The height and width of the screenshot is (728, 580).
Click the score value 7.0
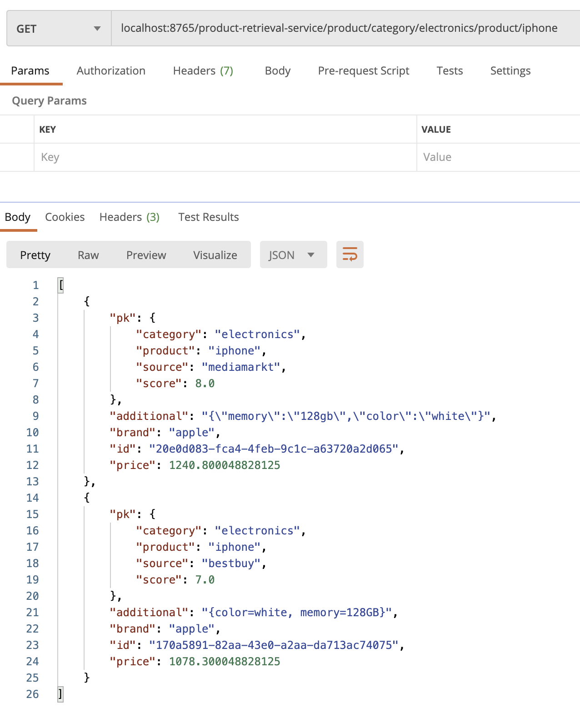pos(205,579)
